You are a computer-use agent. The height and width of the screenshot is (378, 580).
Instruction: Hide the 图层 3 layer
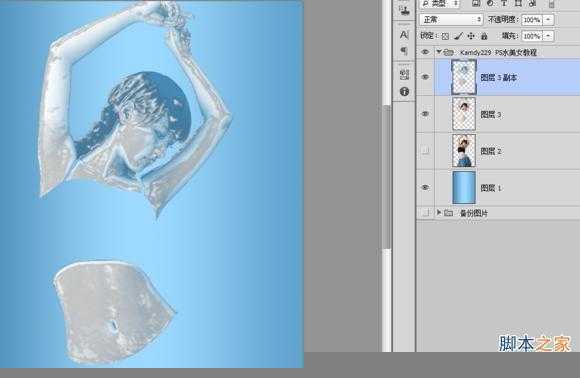coord(425,114)
